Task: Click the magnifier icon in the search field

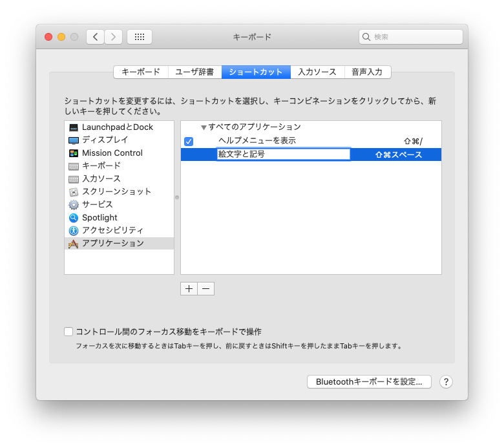Action: pos(366,37)
